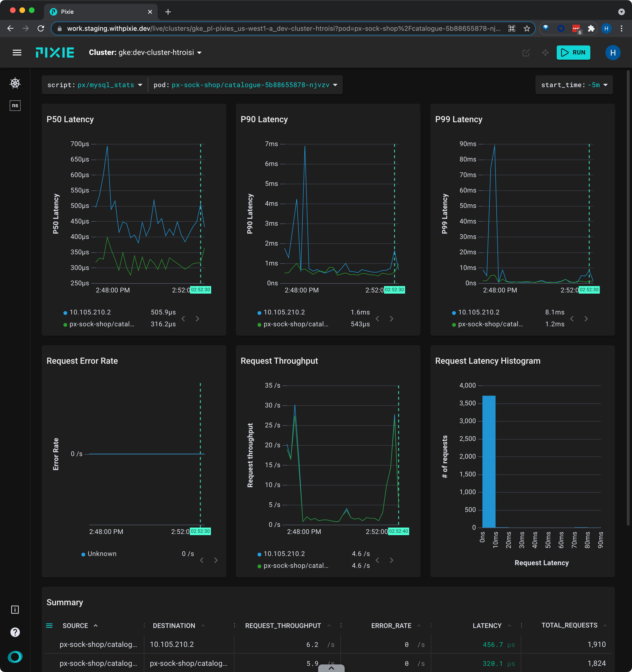This screenshot has width=632, height=672.
Task: Click the Summary table column chooser icon
Action: 49,626
